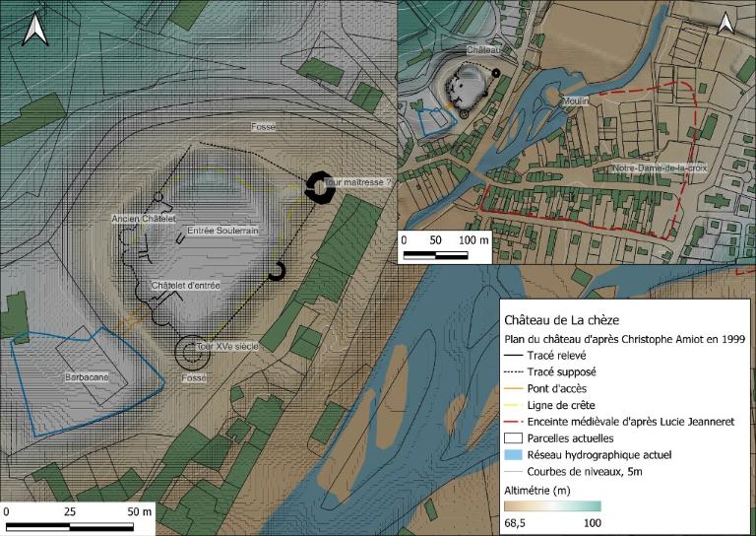Select the half-circle tower on the east wall

[x=279, y=269]
